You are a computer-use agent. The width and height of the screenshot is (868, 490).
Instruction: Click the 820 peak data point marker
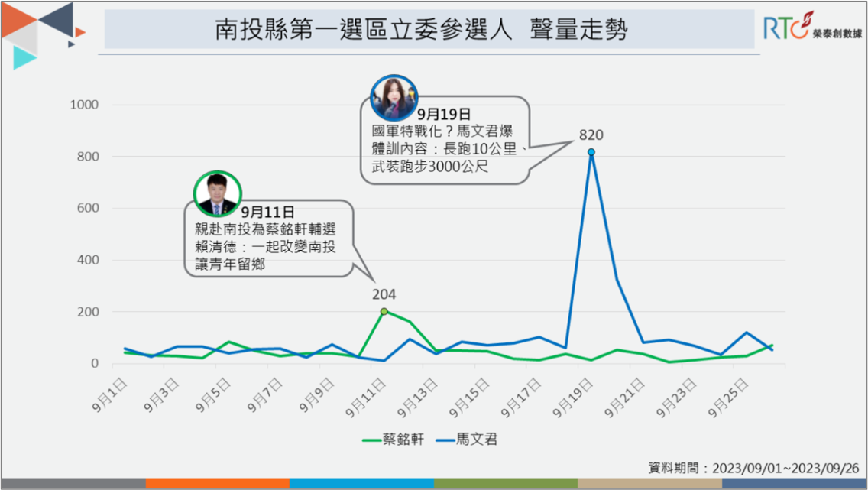point(591,152)
